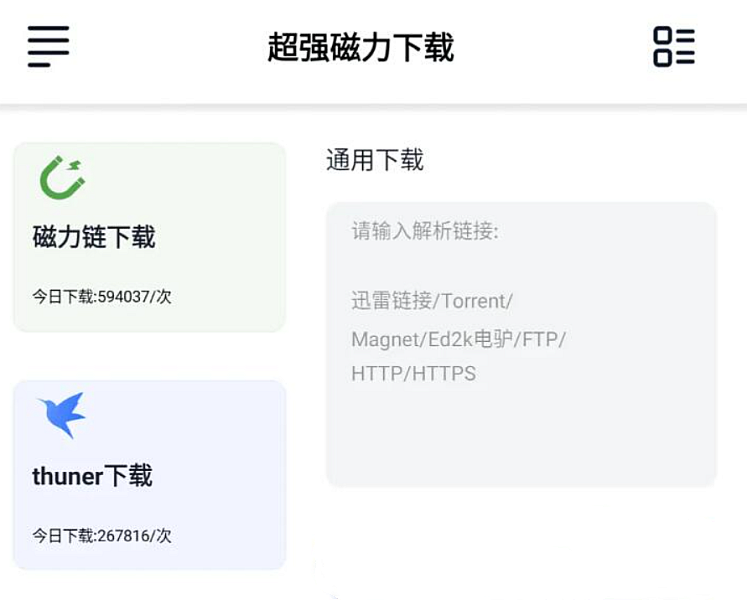Click the gap between the magnet and thuner cards

(150, 356)
